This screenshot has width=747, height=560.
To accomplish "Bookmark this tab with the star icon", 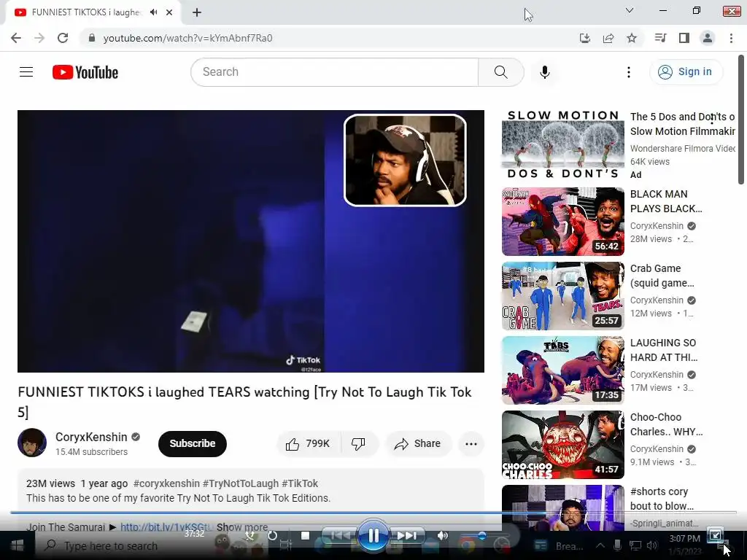I will tap(631, 38).
